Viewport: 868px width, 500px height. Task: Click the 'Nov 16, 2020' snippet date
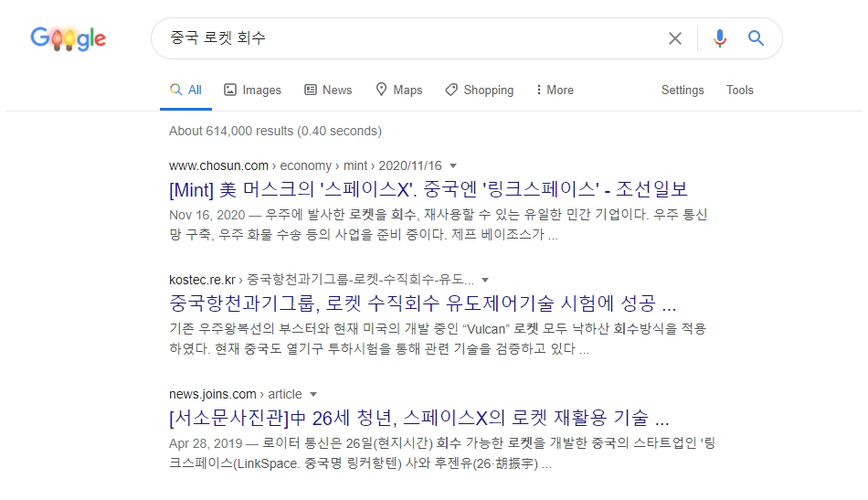(207, 215)
